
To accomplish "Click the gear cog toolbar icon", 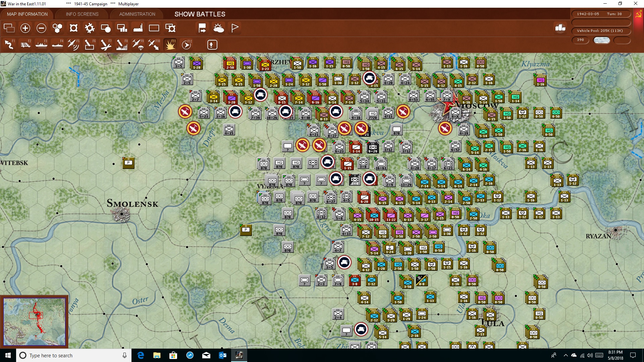I will tap(90, 28).
